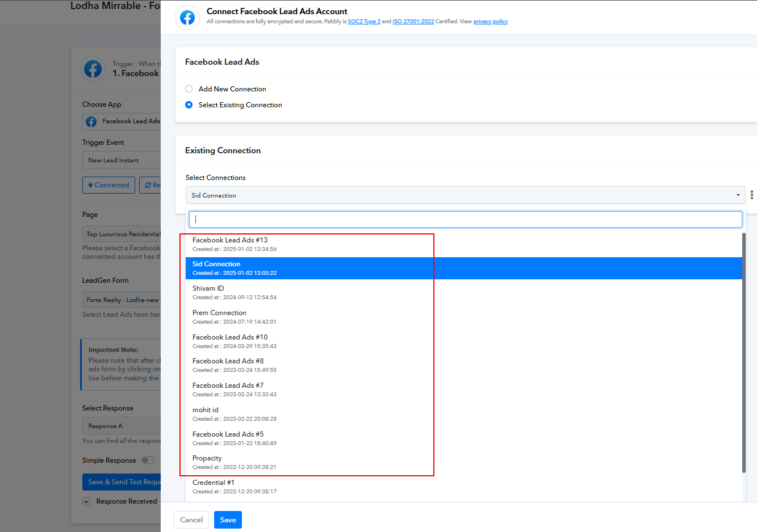Choose Facebook Lead Ads #7 from the list
This screenshot has height=532, width=757.
pyautogui.click(x=464, y=389)
